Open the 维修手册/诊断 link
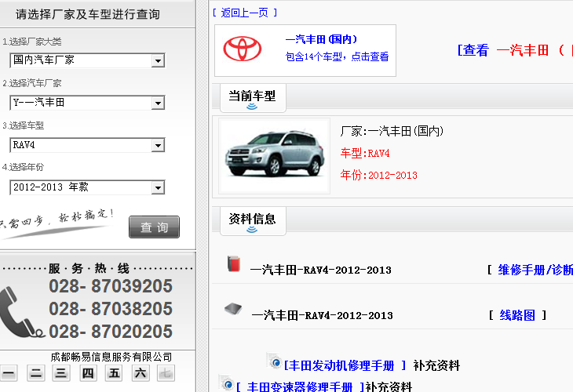Image resolution: width=573 pixels, height=392 pixels. pos(535,270)
